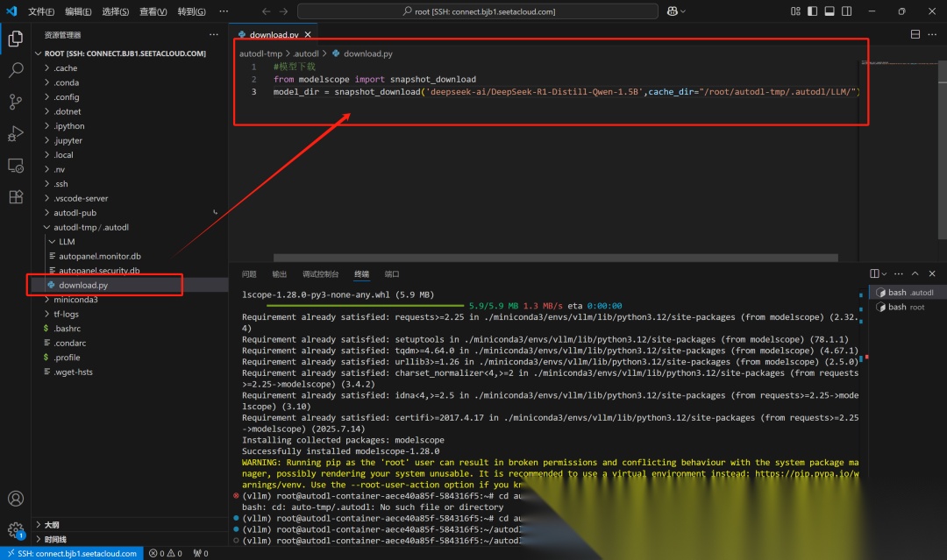
Task: Select the download.py editor tab
Action: pyautogui.click(x=274, y=35)
